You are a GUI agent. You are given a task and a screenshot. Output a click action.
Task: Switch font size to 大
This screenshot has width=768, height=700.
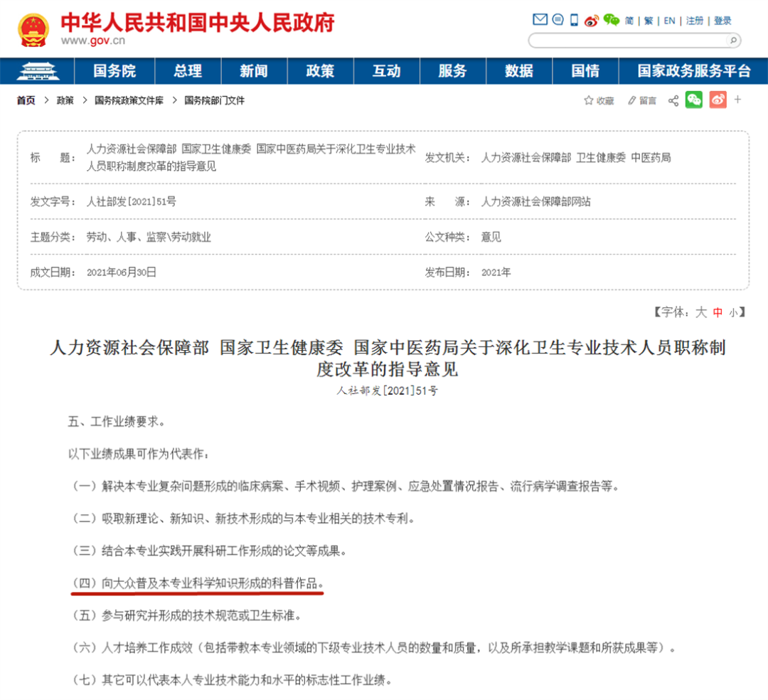[x=700, y=312]
